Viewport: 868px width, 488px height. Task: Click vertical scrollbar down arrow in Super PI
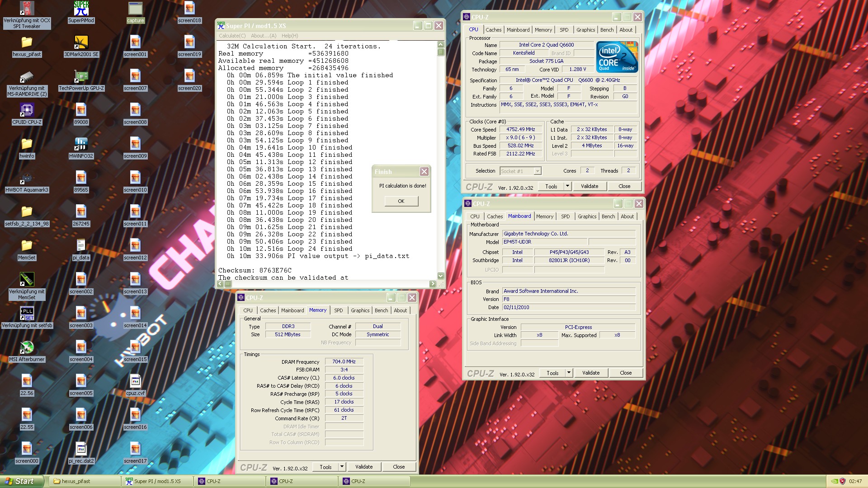(x=441, y=276)
